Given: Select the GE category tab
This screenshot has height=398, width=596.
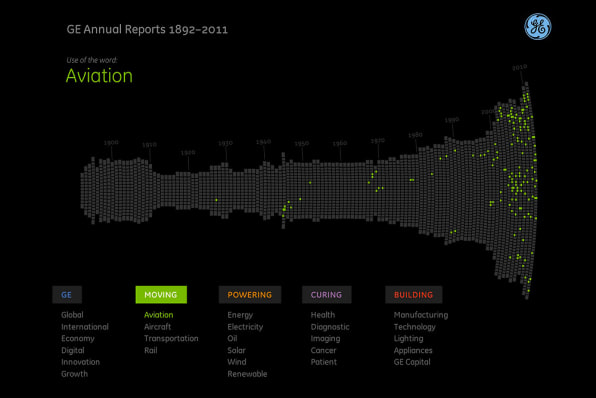Looking at the screenshot, I should coord(67,295).
